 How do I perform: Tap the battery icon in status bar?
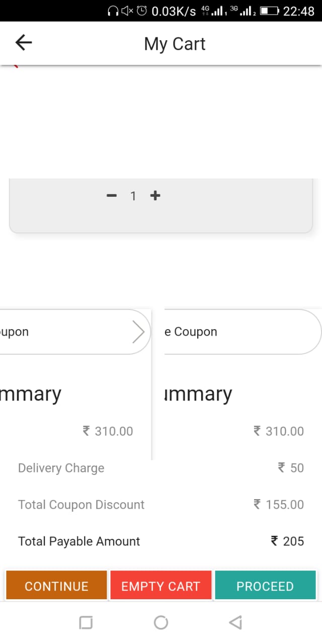tap(270, 11)
